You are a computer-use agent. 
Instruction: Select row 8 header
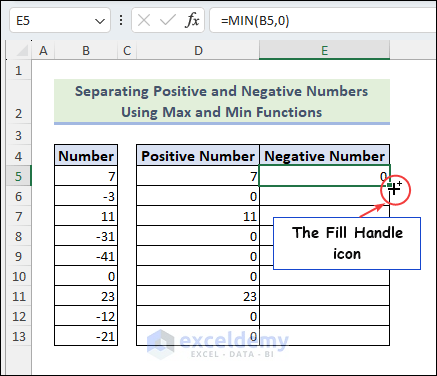point(18,236)
